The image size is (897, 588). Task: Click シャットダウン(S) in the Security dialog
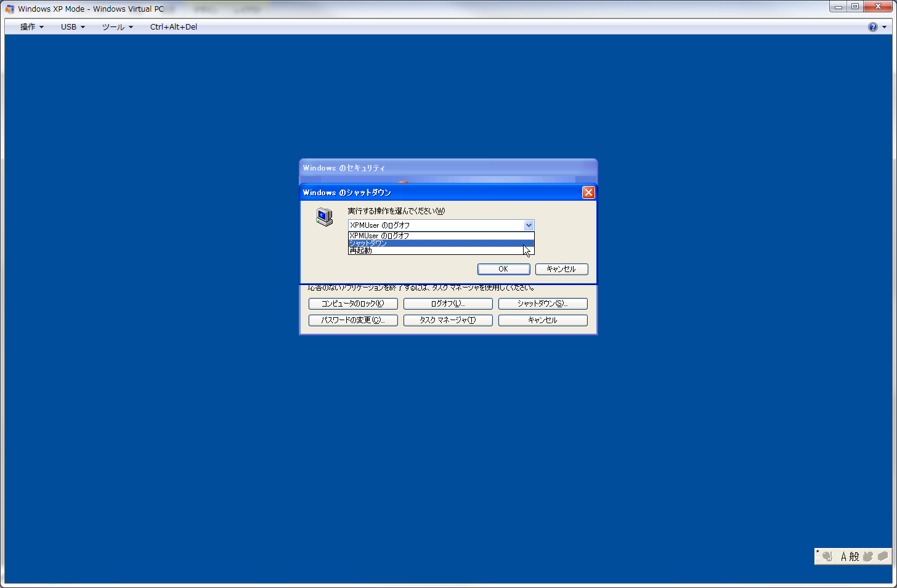pos(543,304)
